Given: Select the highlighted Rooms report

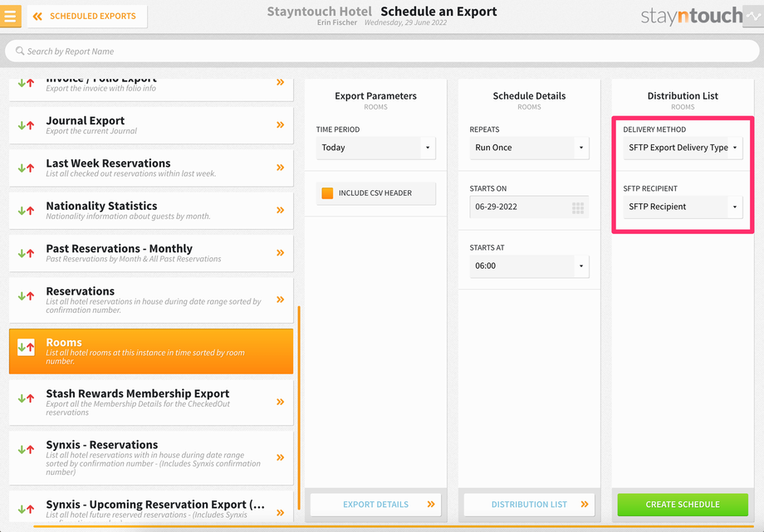Looking at the screenshot, I should point(151,351).
